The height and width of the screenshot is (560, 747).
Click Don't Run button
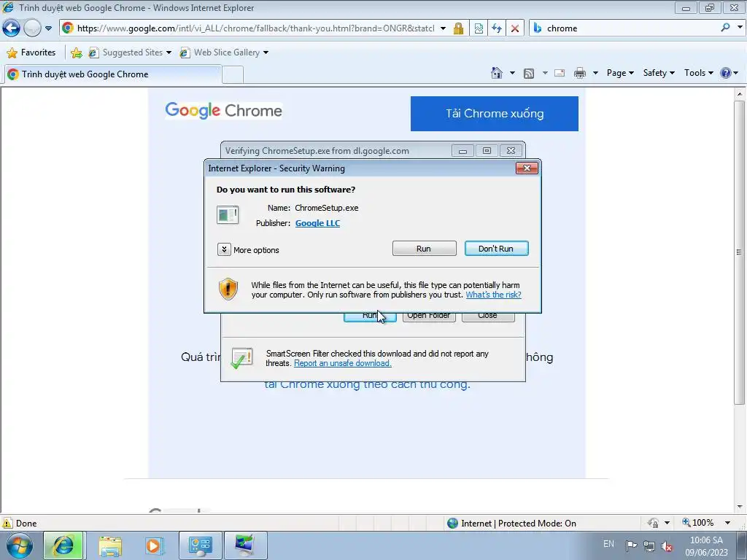click(496, 249)
